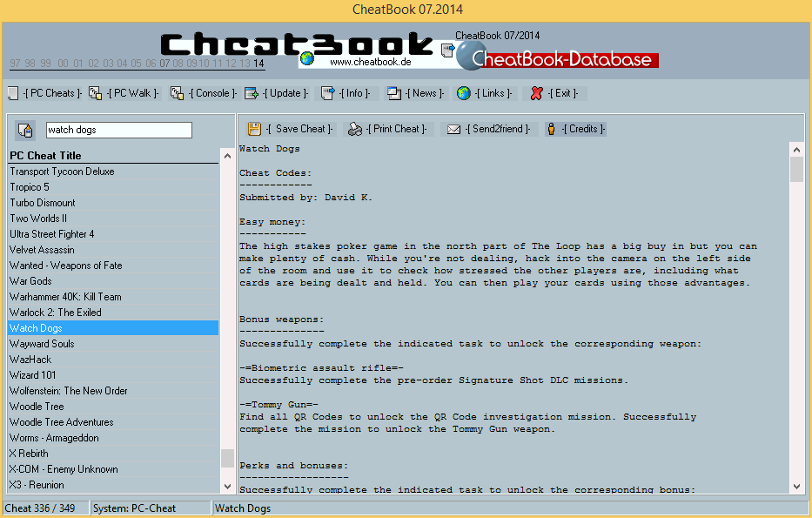This screenshot has width=812, height=518.
Task: Select Wolfenstein: The New Order entry
Action: point(114,391)
